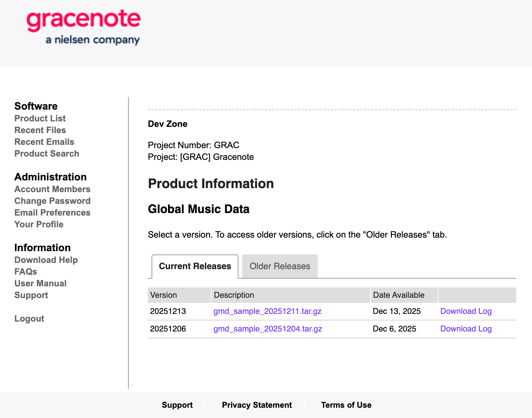Open the FAQs page

pyautogui.click(x=26, y=272)
